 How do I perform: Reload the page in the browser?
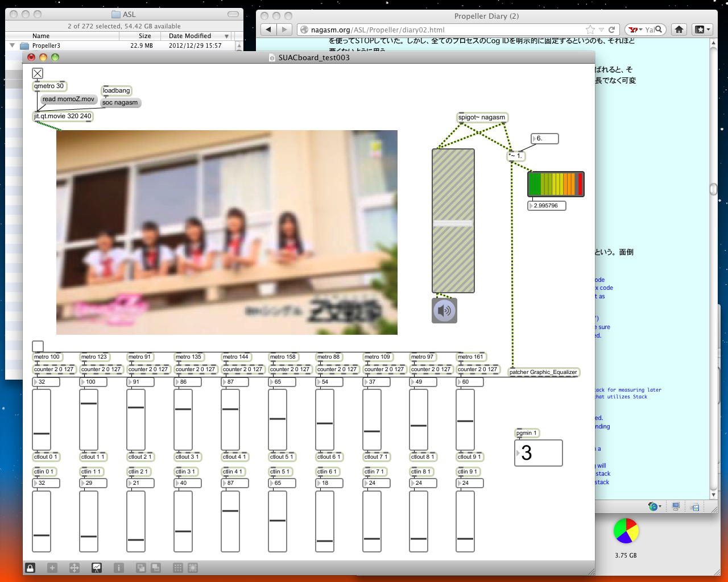(612, 30)
